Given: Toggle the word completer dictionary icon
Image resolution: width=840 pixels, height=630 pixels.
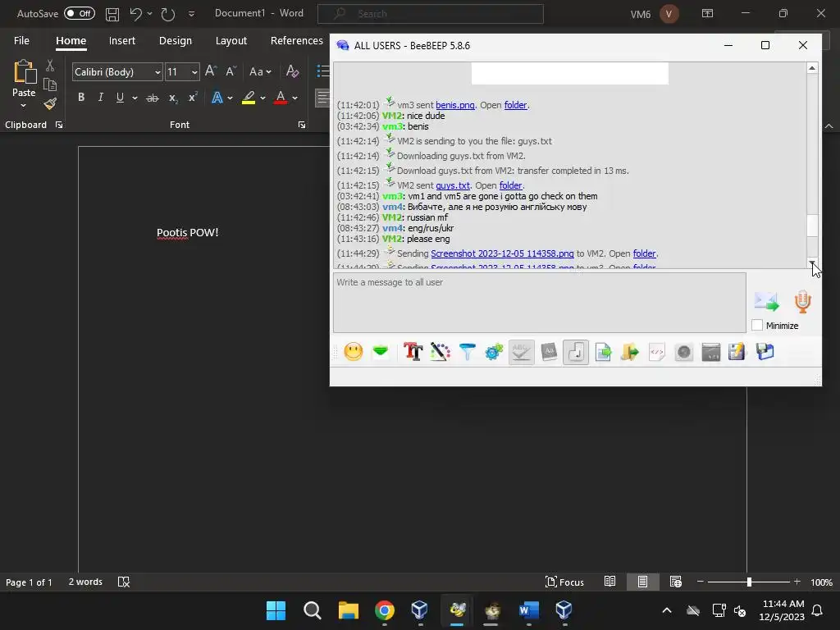Looking at the screenshot, I should point(549,352).
